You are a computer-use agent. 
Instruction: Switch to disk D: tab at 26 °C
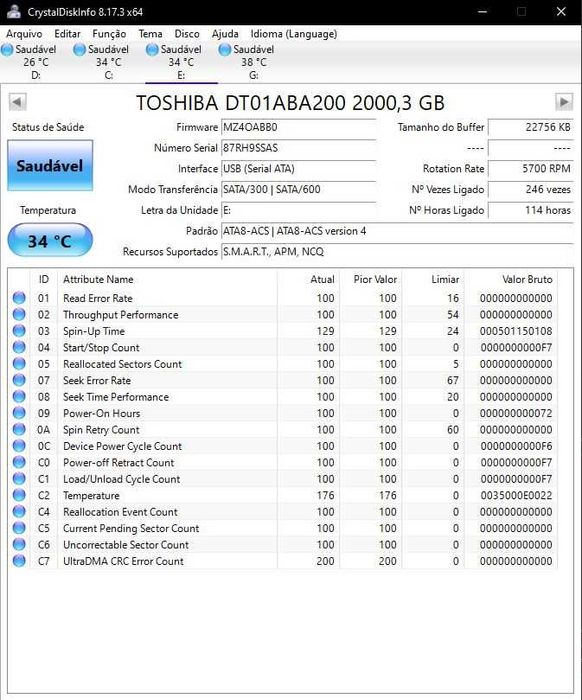click(x=36, y=62)
